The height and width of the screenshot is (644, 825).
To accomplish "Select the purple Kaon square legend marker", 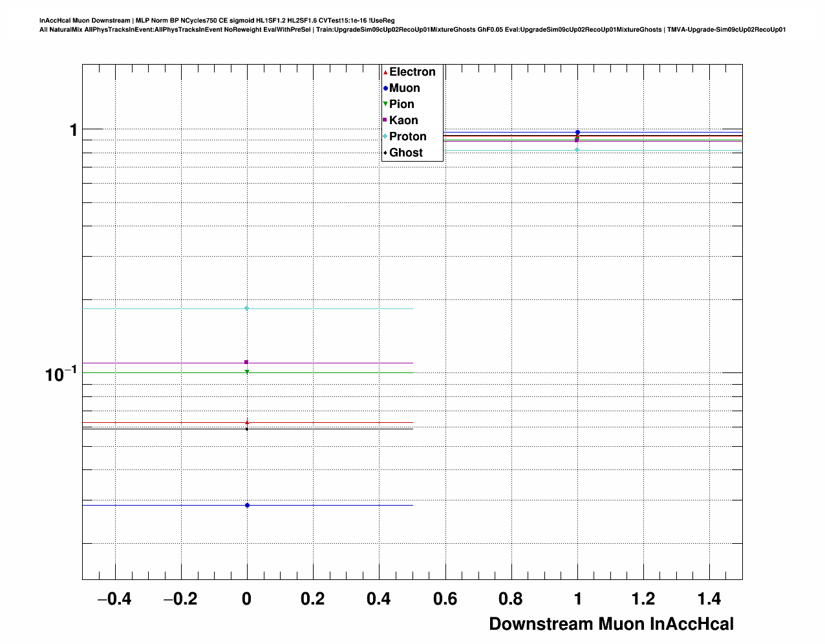I will [385, 120].
